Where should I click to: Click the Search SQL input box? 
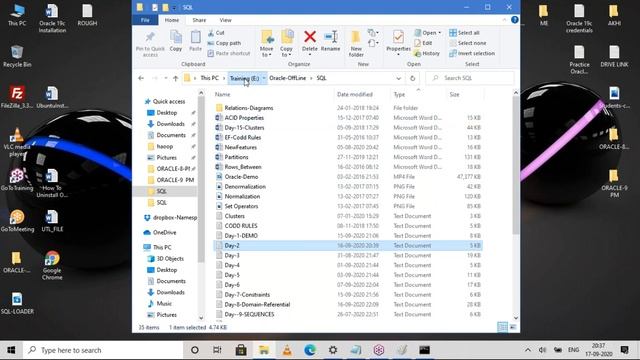coord(470,78)
